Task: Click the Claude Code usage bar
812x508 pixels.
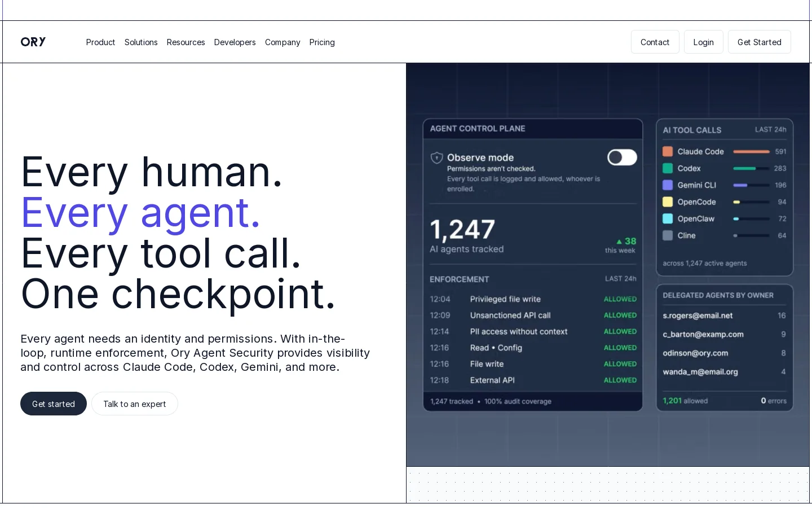Action: coord(751,151)
